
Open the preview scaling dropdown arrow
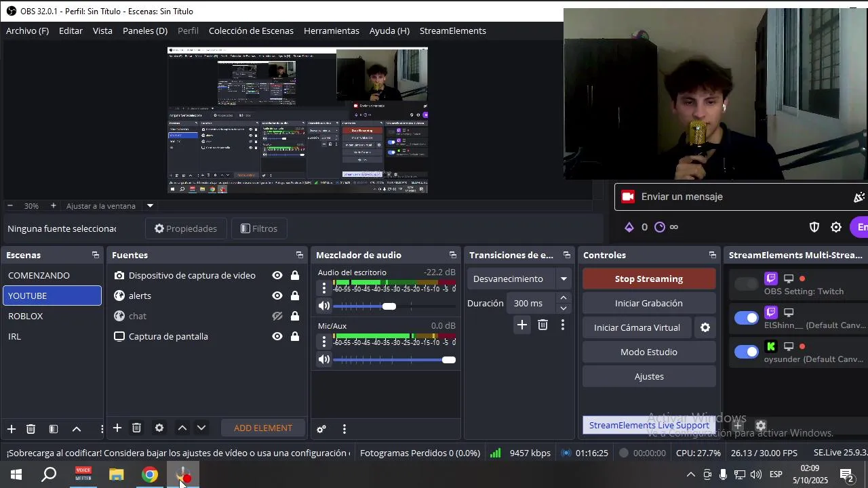tap(151, 206)
